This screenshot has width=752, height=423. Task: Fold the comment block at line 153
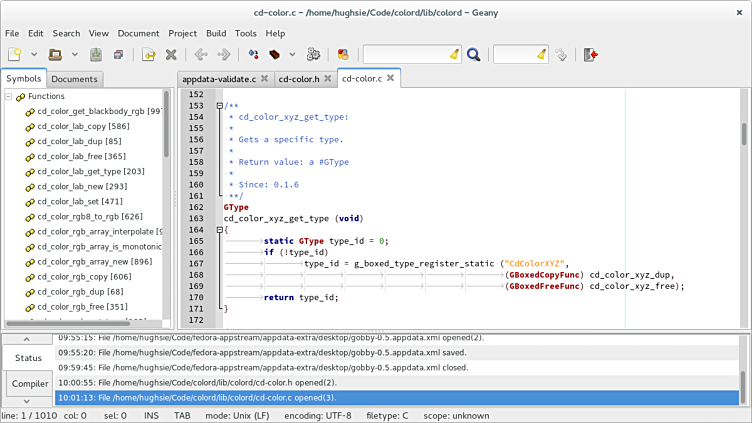point(219,106)
